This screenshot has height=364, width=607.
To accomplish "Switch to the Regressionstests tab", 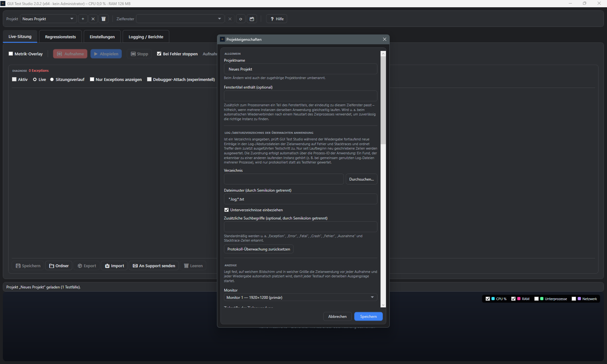I will [x=60, y=37].
